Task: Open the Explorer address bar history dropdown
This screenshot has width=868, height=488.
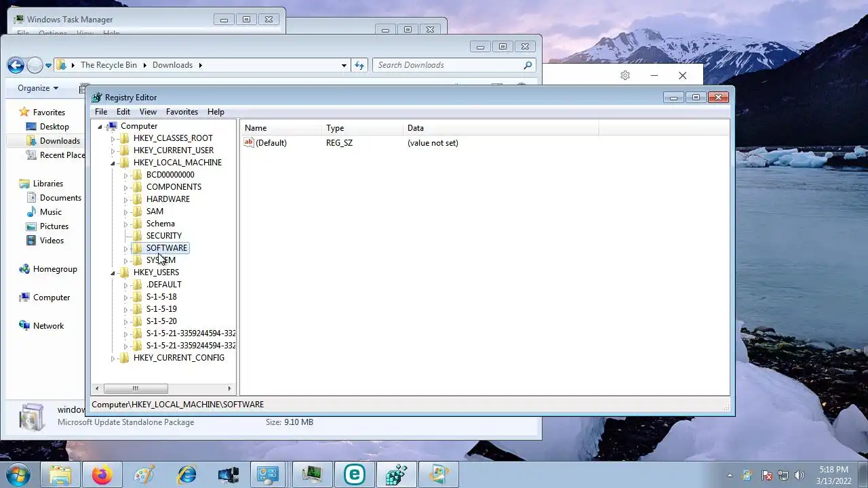Action: click(344, 66)
